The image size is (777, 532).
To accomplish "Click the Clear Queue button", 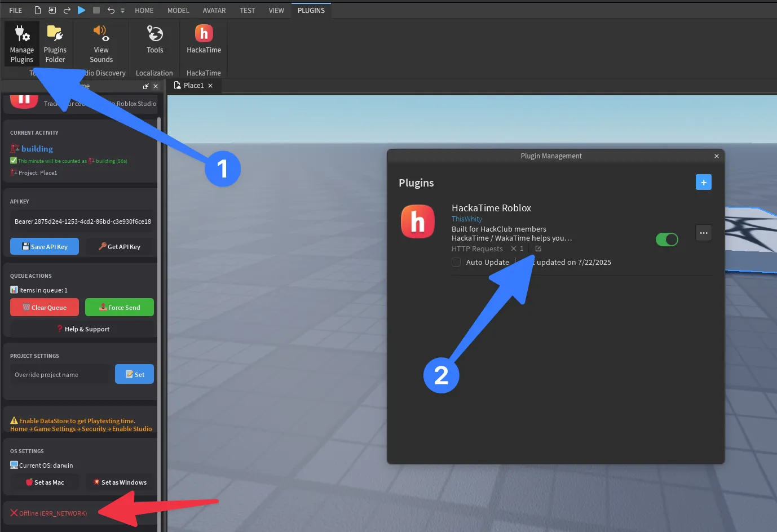I will click(x=45, y=307).
